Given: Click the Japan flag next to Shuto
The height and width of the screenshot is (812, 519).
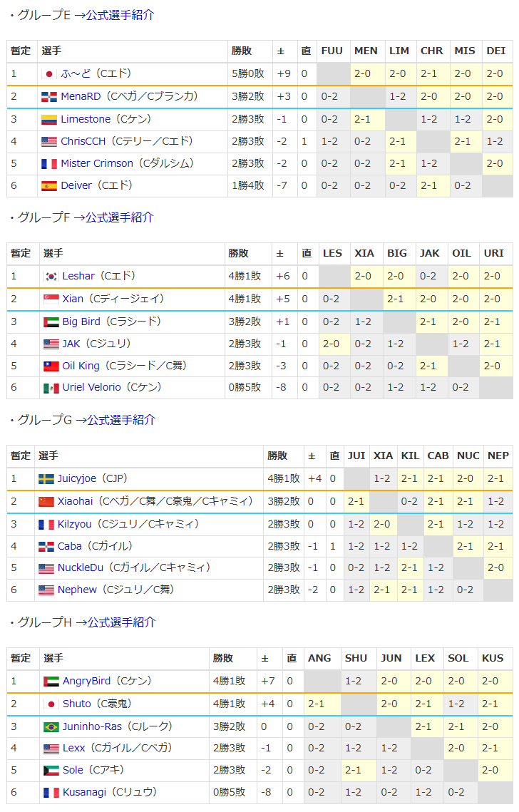Looking at the screenshot, I should tap(51, 704).
